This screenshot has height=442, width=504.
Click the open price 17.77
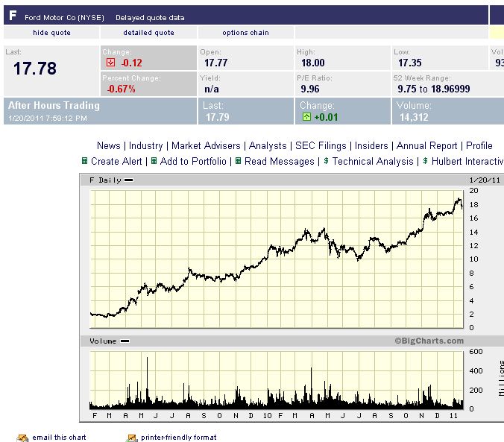pos(216,63)
